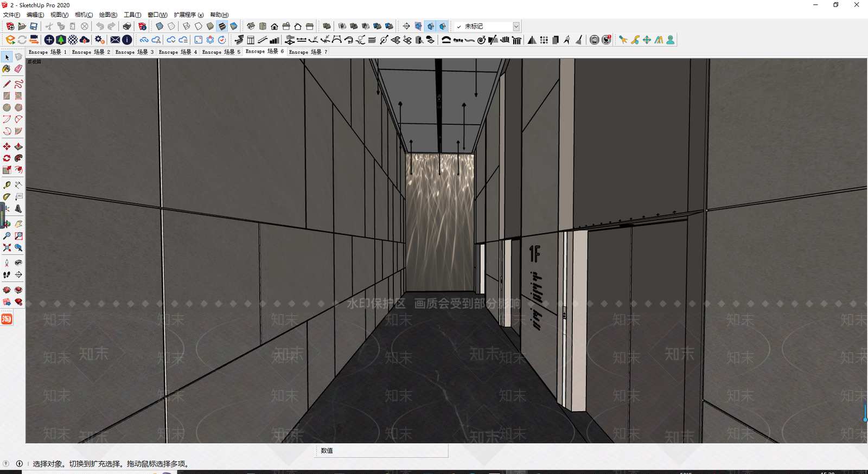Open Enscape settings gear
Image resolution: width=868 pixels, height=474 pixels.
click(99, 40)
